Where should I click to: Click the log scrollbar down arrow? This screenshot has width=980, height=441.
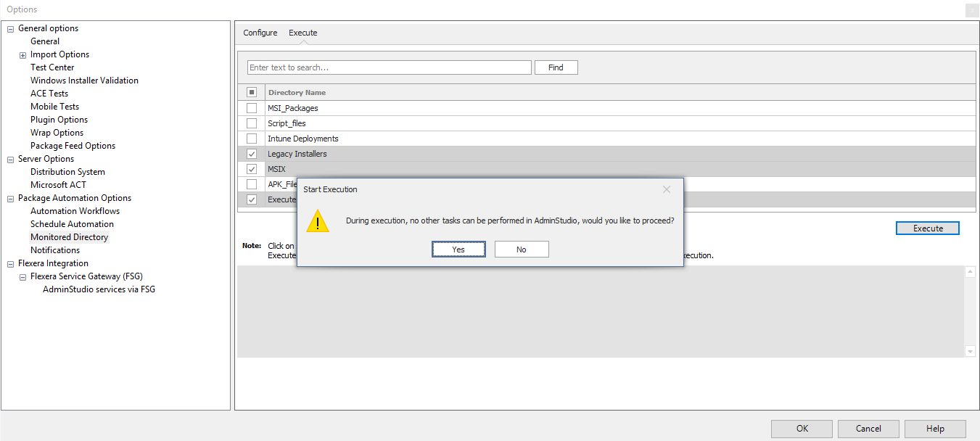[971, 351]
